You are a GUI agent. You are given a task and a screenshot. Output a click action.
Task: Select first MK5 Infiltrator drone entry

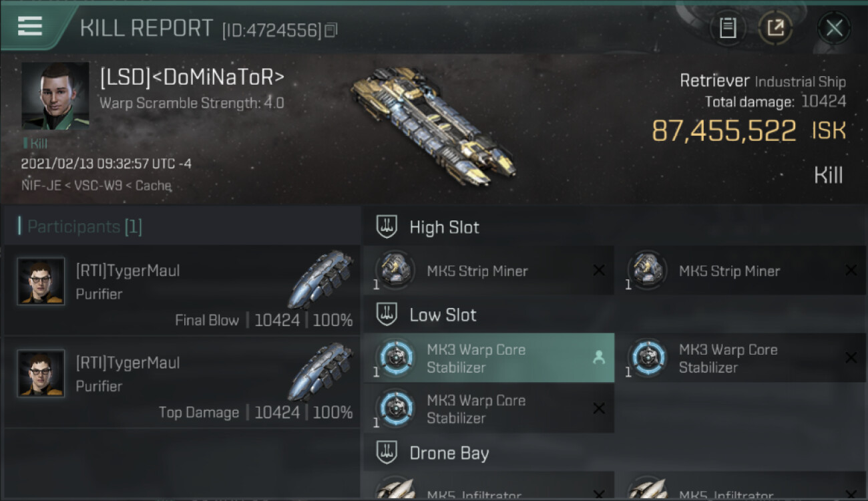tap(489, 486)
